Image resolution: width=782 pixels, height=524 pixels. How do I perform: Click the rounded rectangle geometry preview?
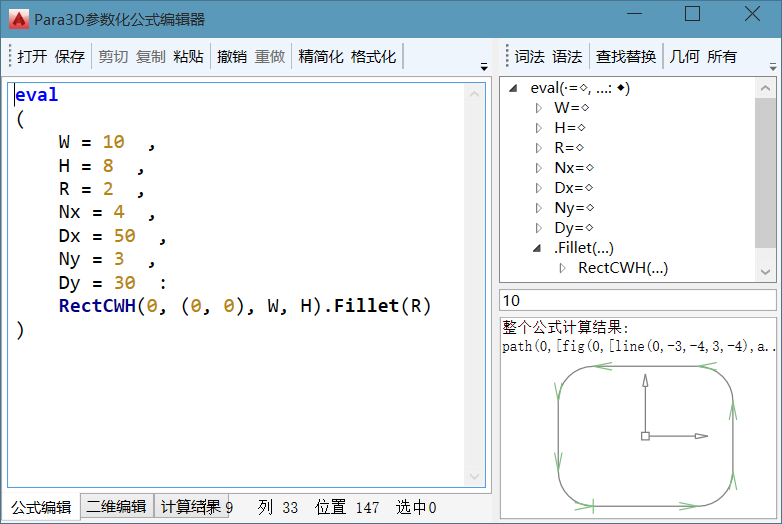pyautogui.click(x=645, y=436)
